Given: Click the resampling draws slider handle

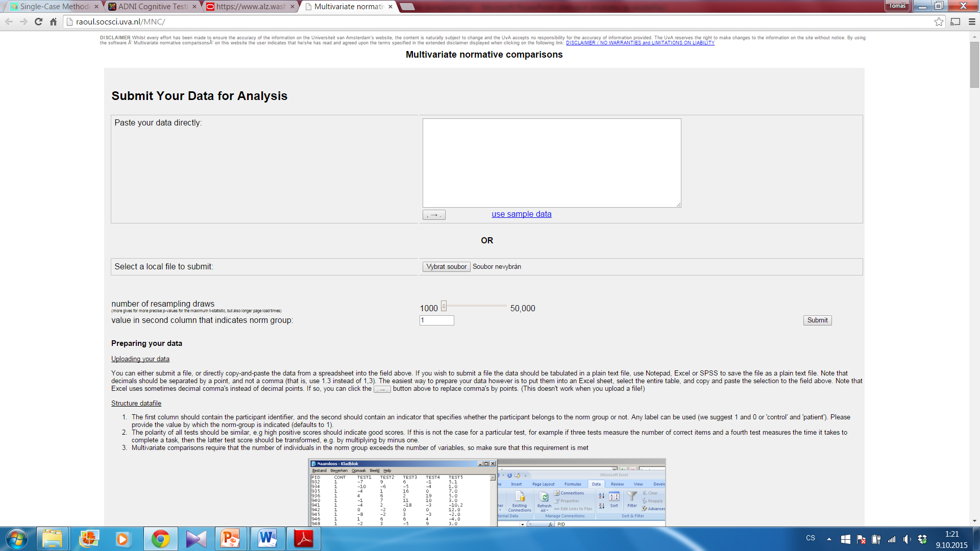Looking at the screenshot, I should coord(444,306).
